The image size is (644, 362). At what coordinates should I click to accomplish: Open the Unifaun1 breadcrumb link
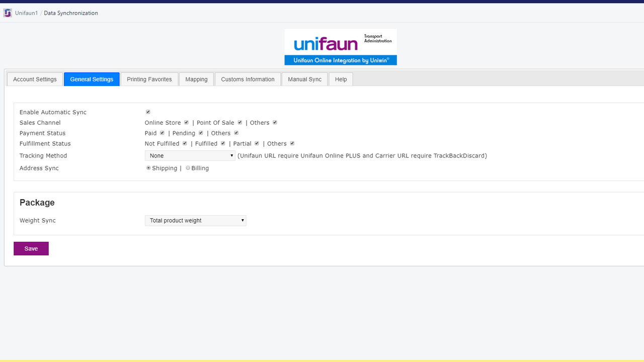click(x=26, y=13)
